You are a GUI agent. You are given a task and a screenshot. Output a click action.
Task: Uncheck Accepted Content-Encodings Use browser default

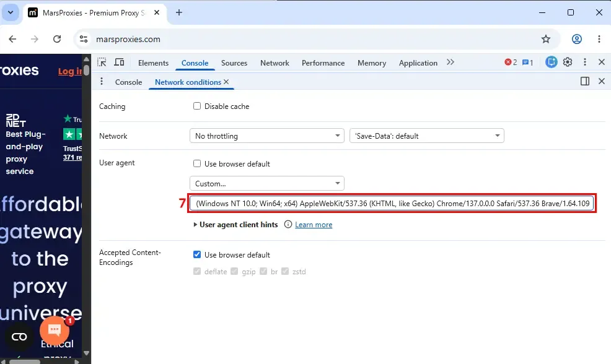[x=197, y=254]
